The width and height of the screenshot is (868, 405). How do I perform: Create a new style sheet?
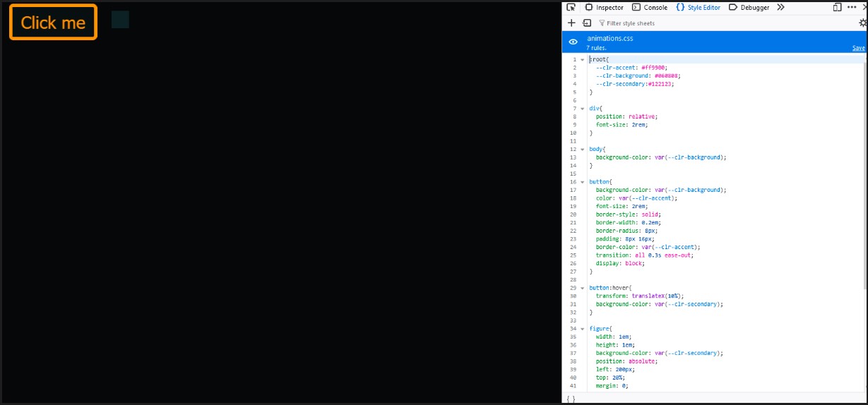pyautogui.click(x=571, y=23)
